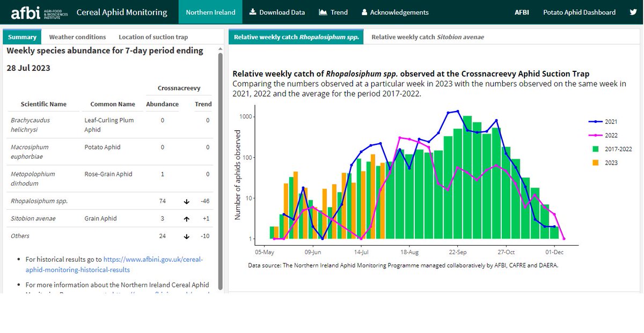Click the Northern Ireland navigation button

pos(210,11)
